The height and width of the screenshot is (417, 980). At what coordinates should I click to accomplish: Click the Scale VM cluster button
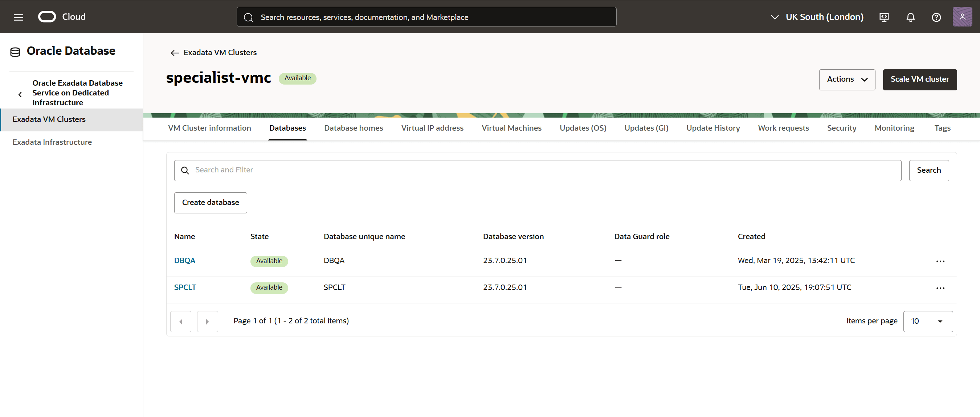coord(919,79)
